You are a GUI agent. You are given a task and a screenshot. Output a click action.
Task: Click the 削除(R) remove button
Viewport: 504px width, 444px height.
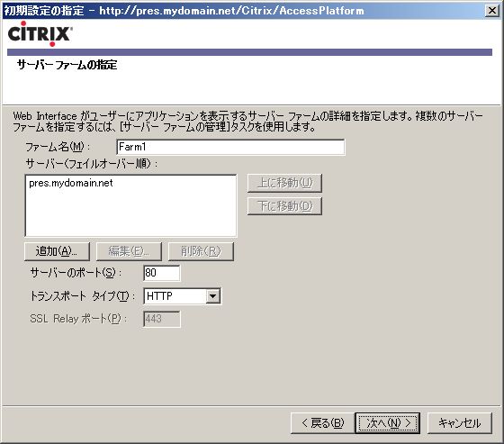[x=201, y=251]
